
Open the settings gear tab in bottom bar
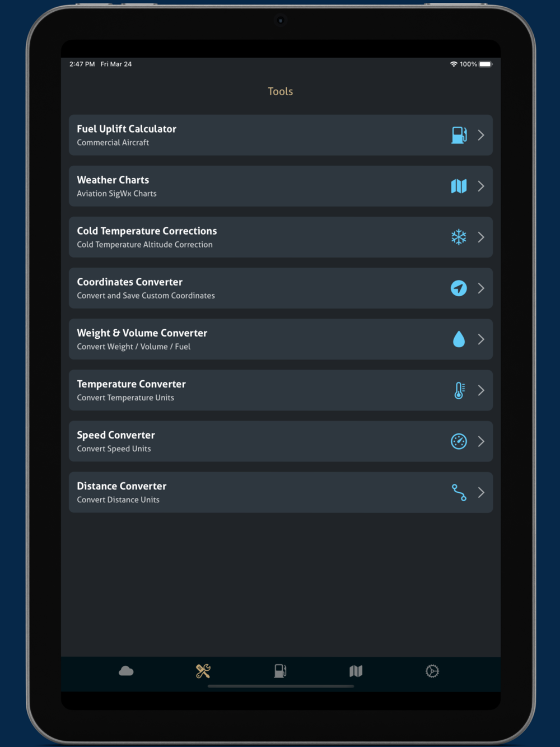(432, 671)
